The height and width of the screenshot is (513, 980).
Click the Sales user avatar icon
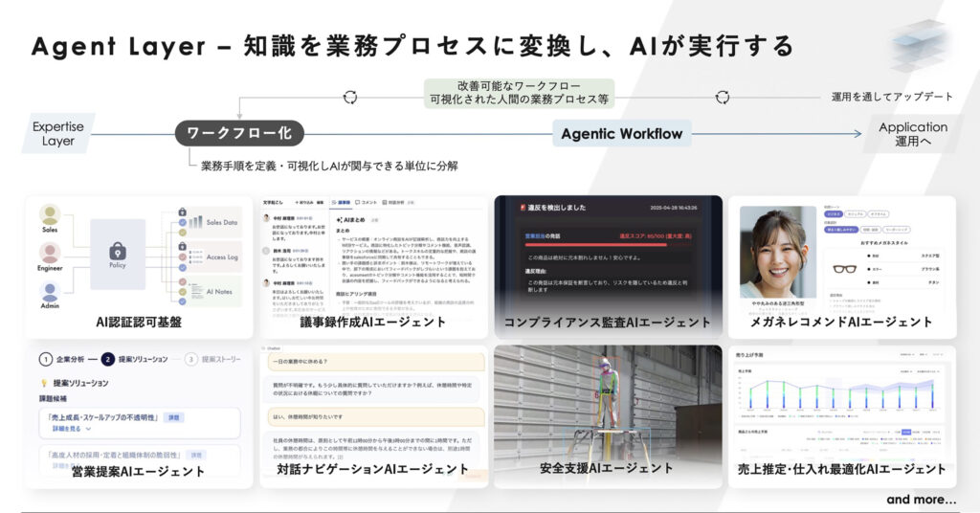(x=50, y=215)
